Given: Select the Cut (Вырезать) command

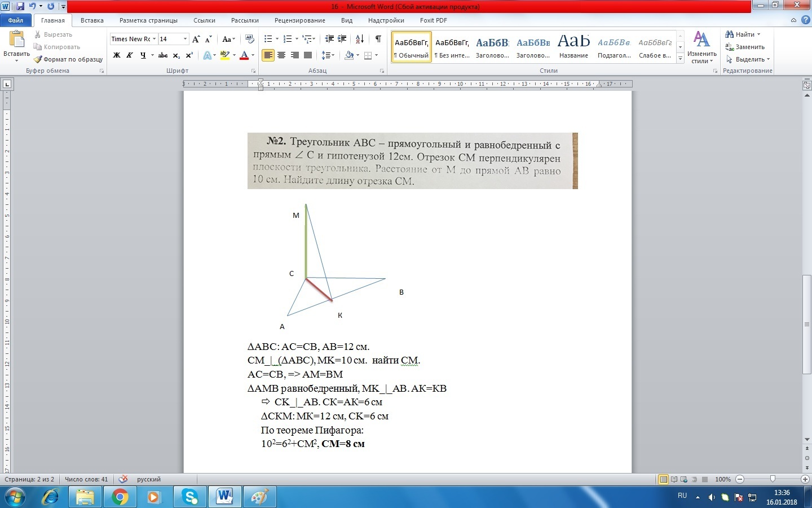Looking at the screenshot, I should click(53, 34).
